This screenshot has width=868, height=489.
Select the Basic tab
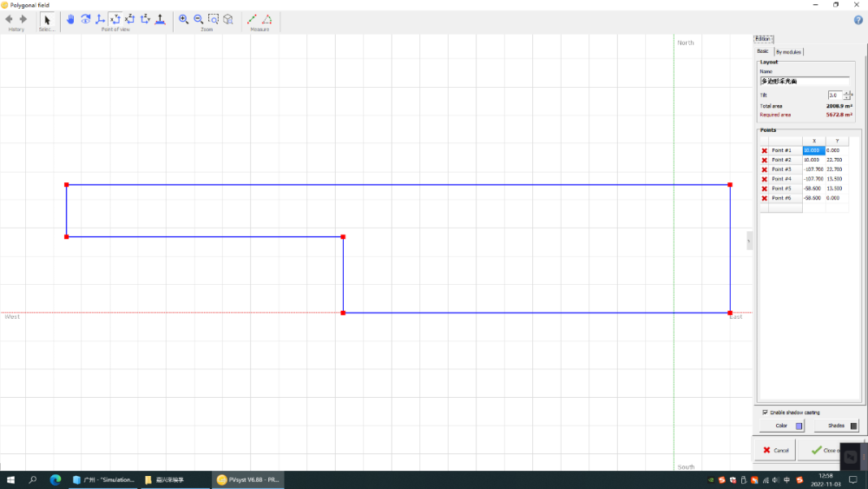click(x=763, y=52)
